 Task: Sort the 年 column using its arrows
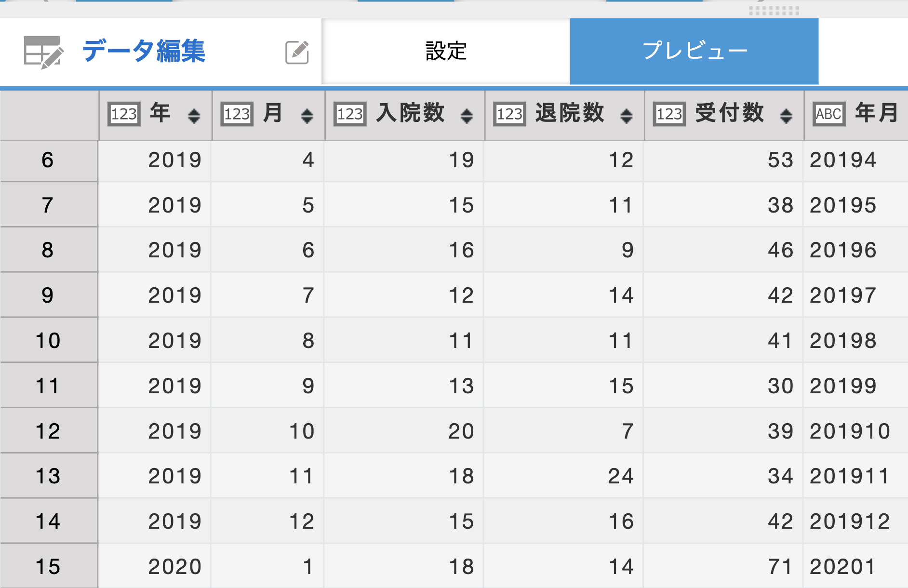(x=194, y=116)
